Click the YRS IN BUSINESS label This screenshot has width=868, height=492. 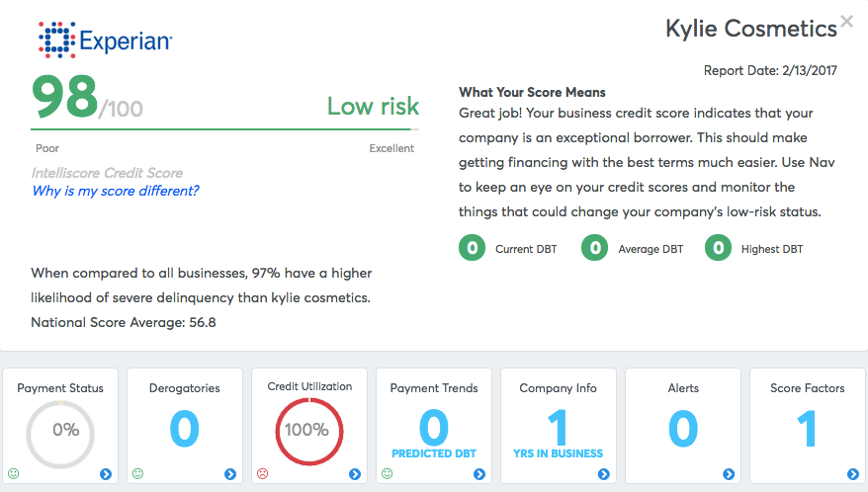click(558, 453)
